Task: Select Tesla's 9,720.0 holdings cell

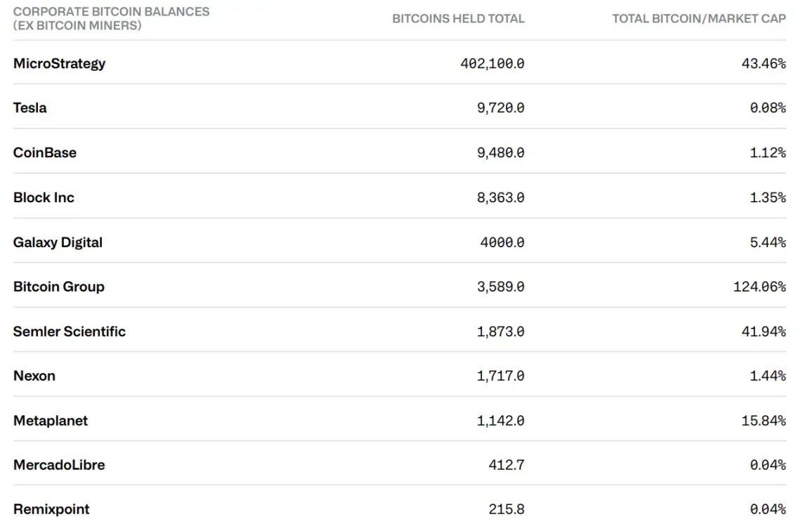Action: (501, 107)
